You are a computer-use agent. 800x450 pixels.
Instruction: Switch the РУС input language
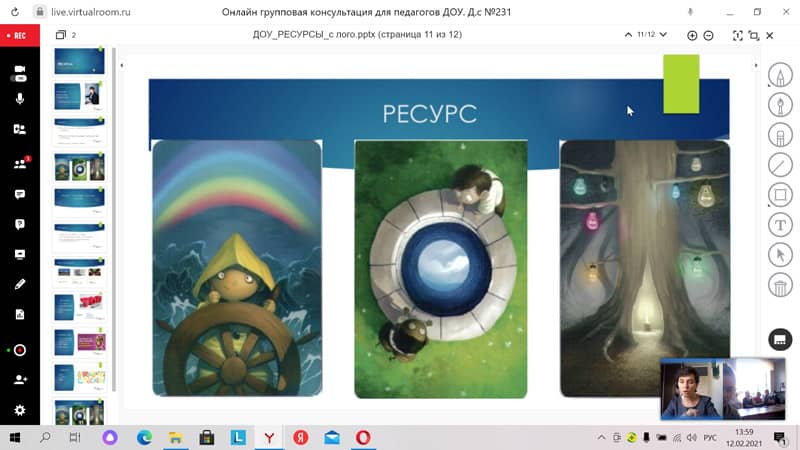tap(710, 438)
